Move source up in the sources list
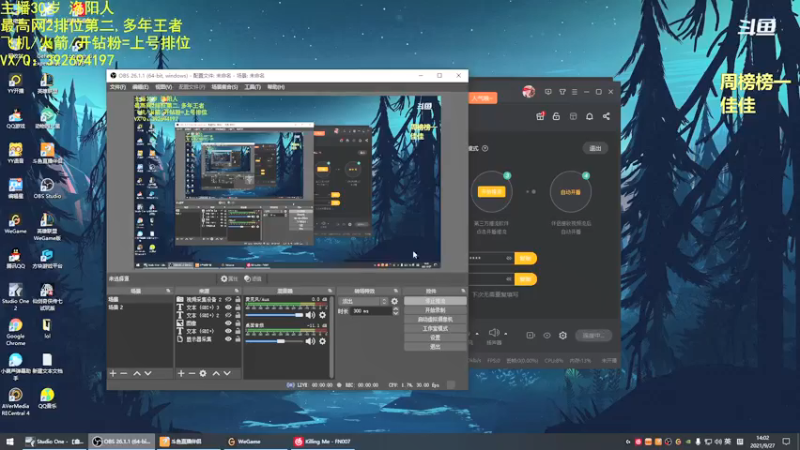800x450 pixels. click(x=216, y=373)
